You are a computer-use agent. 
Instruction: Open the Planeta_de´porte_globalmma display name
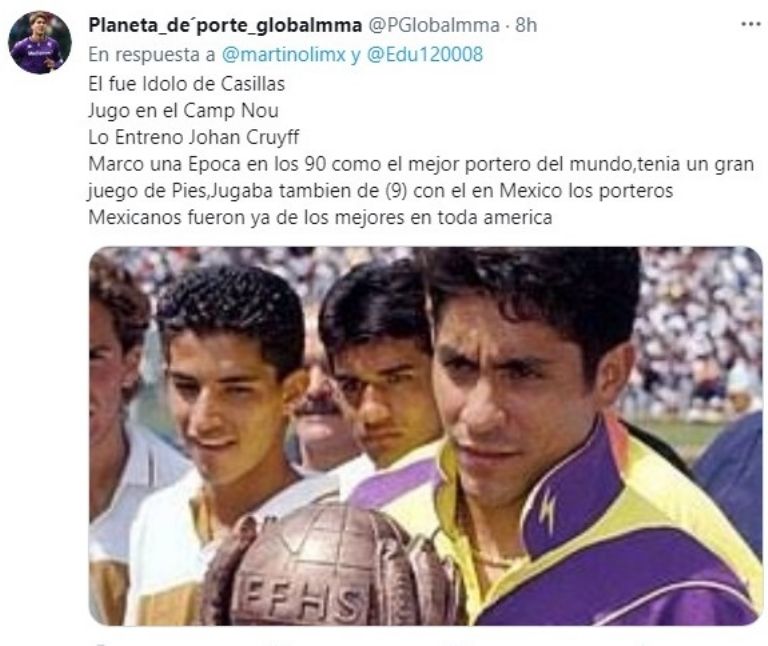pos(225,25)
